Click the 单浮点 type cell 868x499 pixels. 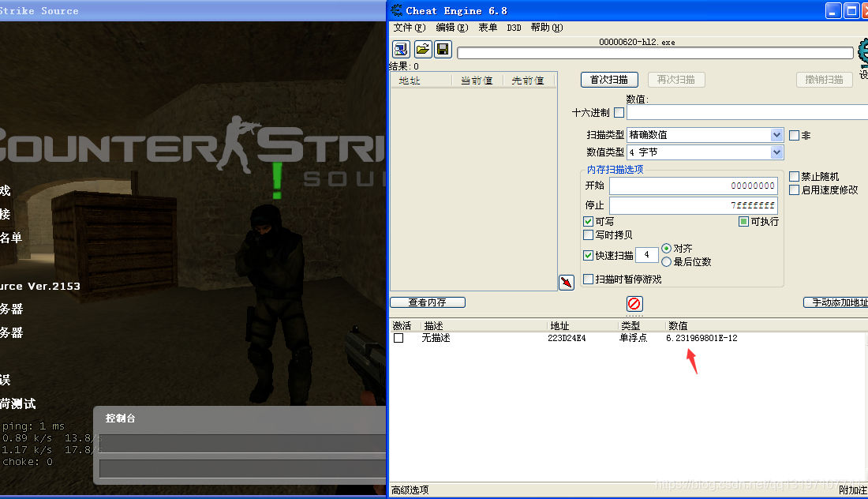(634, 338)
